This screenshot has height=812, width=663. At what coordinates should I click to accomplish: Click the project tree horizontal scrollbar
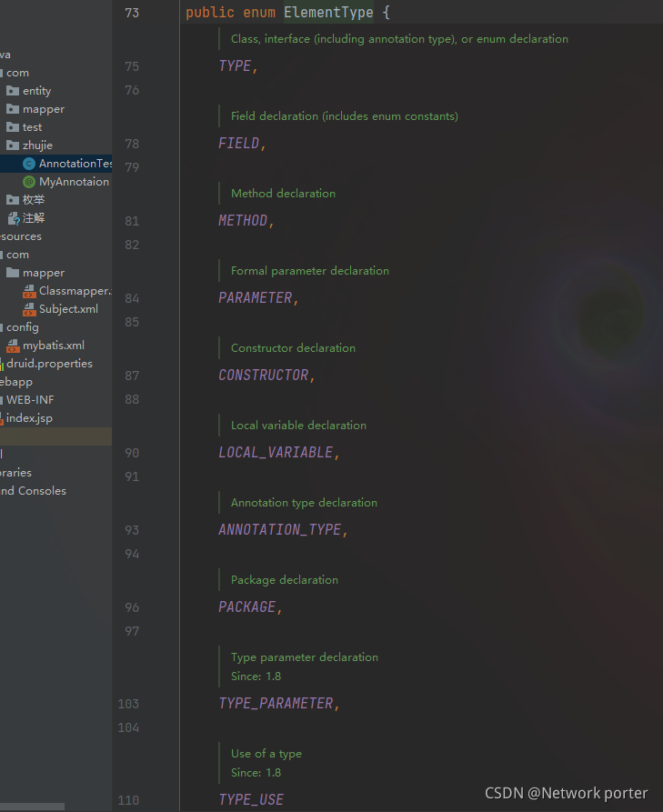click(32, 807)
